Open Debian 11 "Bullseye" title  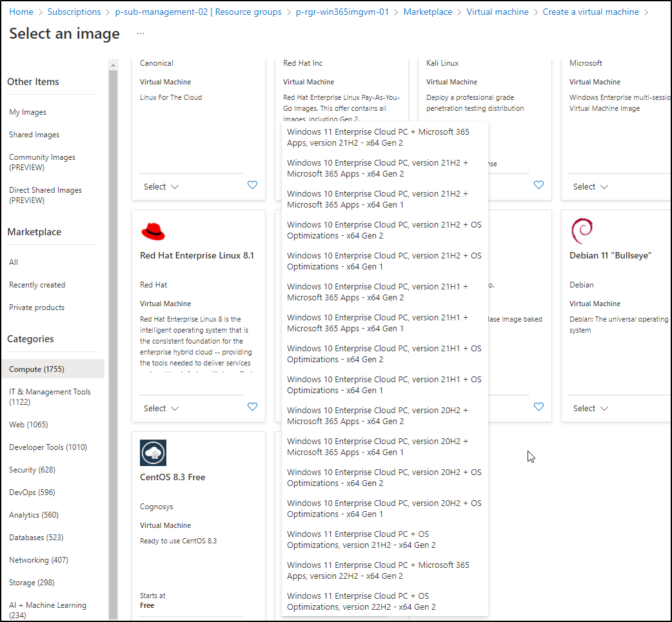(610, 255)
